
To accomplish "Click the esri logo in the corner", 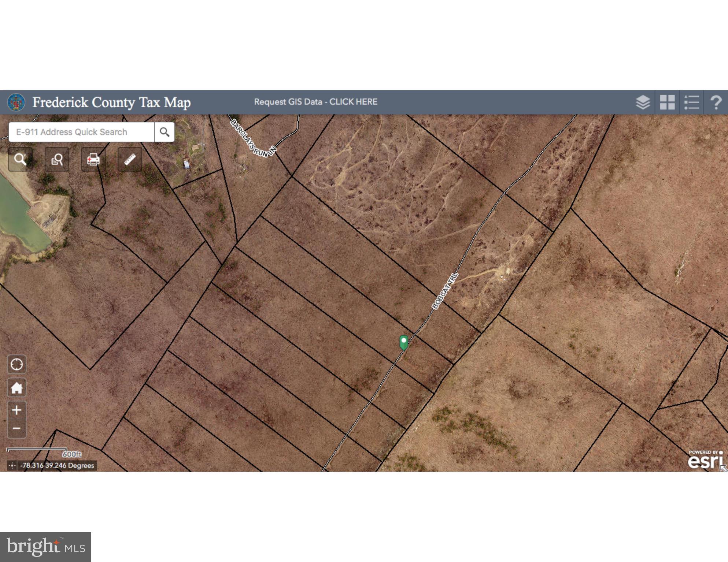I will pyautogui.click(x=704, y=460).
